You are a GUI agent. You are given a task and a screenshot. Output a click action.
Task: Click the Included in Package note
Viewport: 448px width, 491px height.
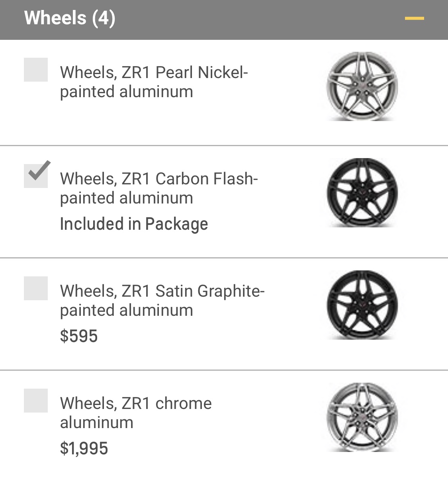coord(134,224)
